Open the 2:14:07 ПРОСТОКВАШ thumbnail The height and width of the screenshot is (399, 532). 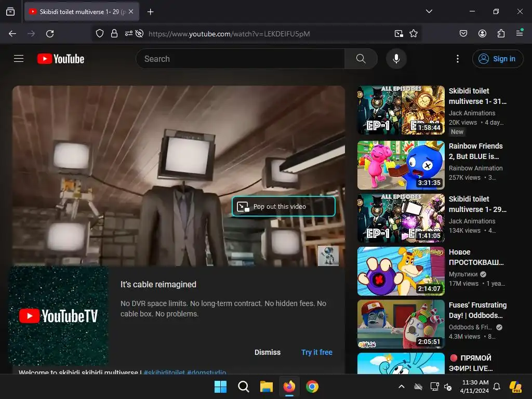401,271
